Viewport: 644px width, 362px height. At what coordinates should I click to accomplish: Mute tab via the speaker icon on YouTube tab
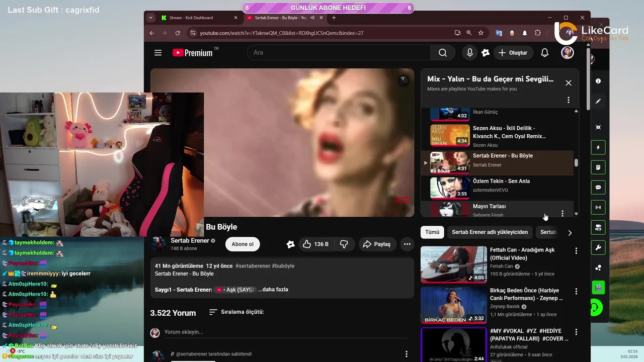[312, 18]
